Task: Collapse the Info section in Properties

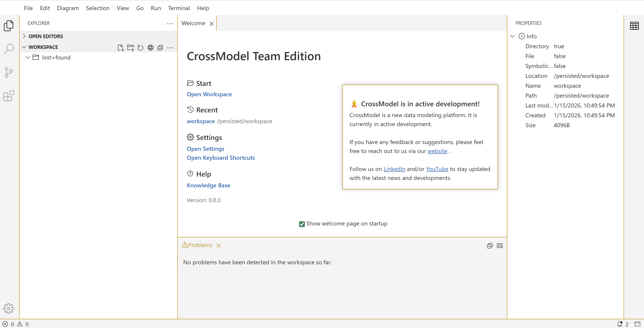Action: click(x=512, y=36)
